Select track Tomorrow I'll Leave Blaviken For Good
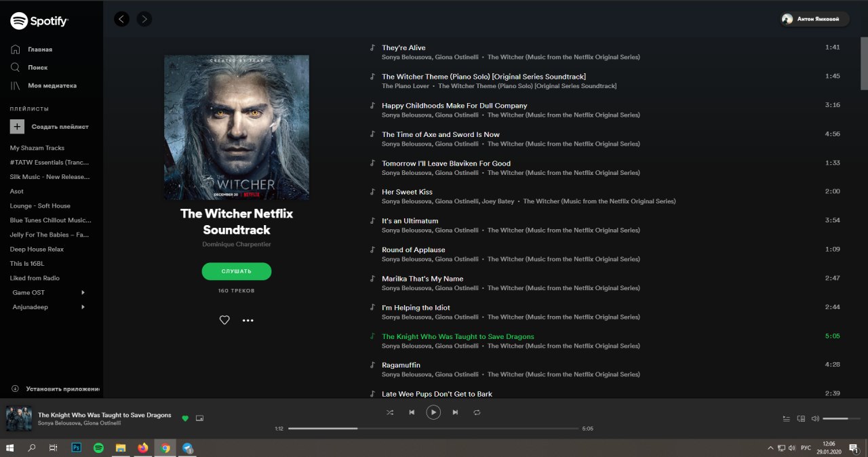868x457 pixels. click(446, 163)
